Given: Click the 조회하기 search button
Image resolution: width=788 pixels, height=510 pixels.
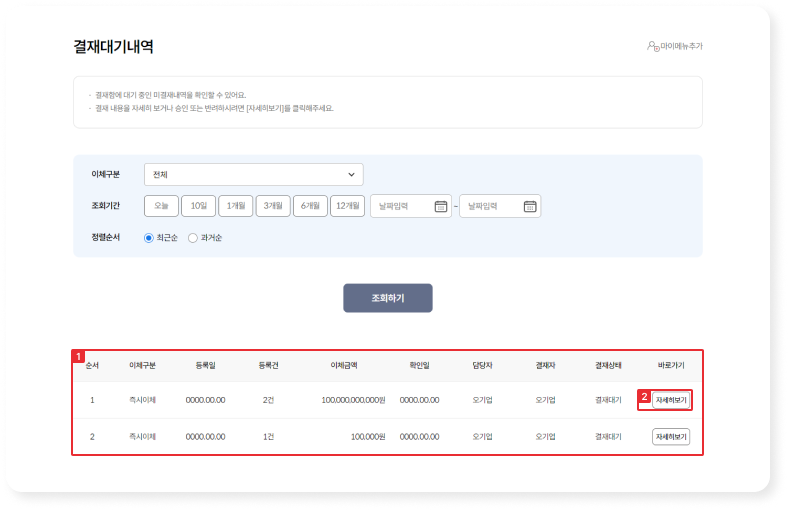Looking at the screenshot, I should 387,298.
